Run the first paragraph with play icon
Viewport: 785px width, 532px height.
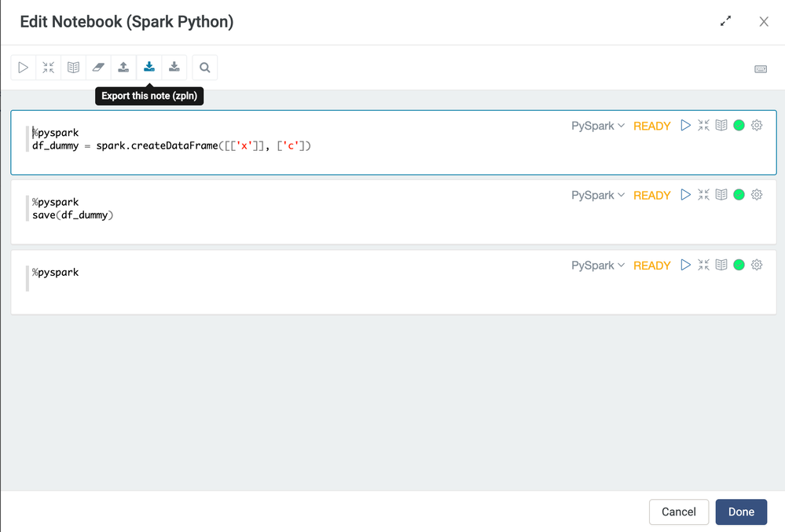coord(685,125)
